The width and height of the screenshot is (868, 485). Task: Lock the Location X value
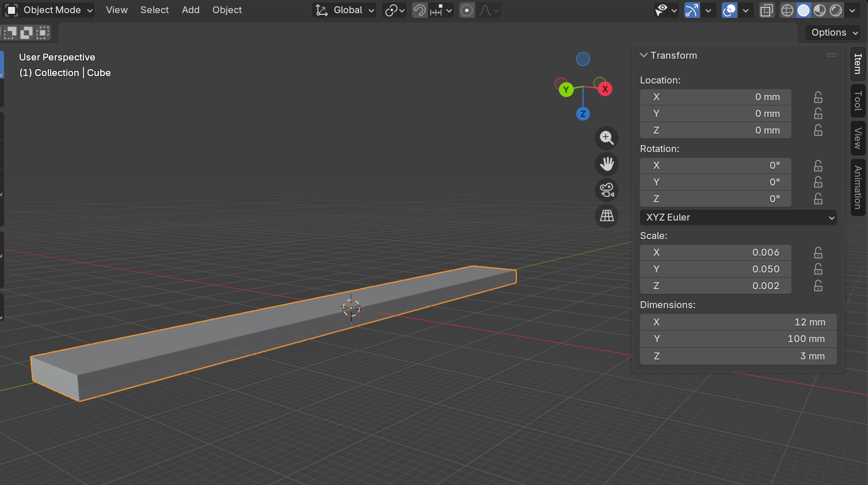(x=818, y=97)
